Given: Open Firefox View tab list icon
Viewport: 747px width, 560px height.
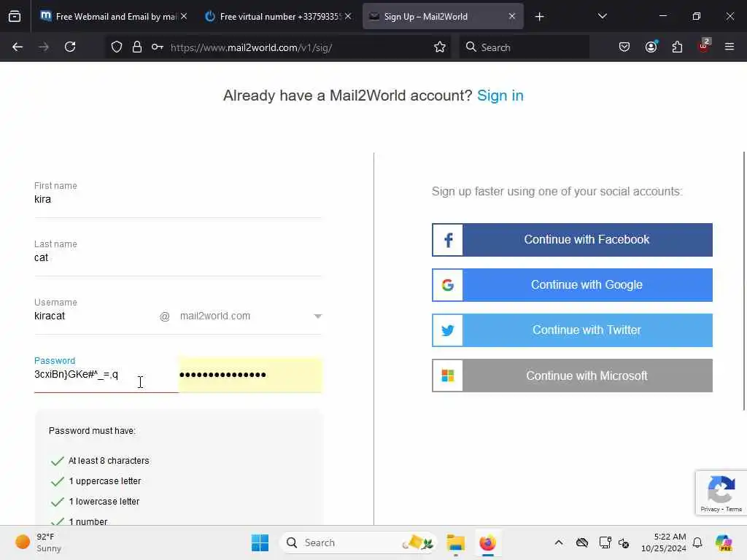Looking at the screenshot, I should tap(15, 16).
